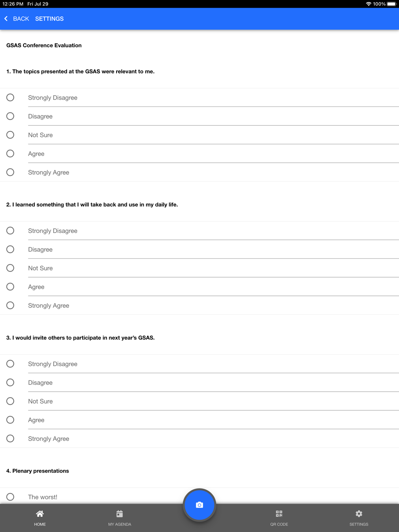Choose Disagree for question 1
399x532 pixels.
pos(10,116)
